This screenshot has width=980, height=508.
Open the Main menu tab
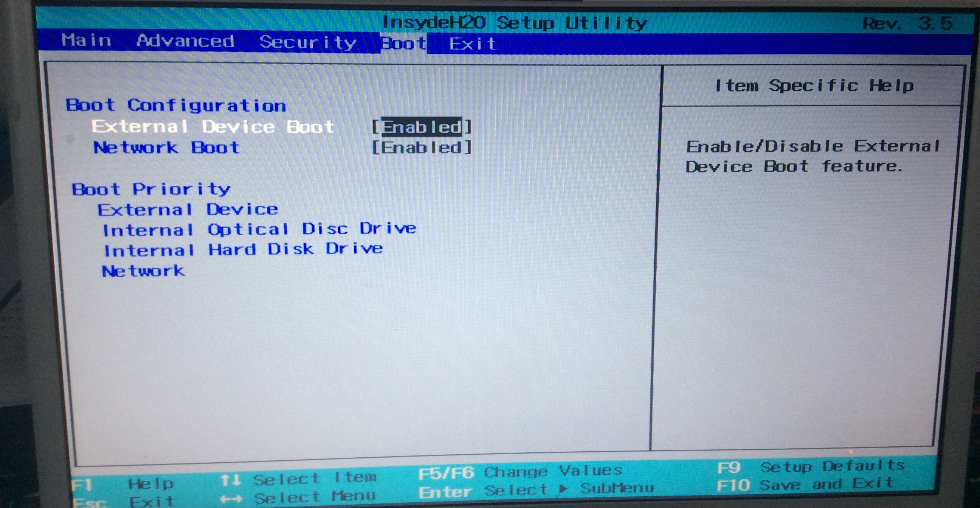(x=86, y=40)
